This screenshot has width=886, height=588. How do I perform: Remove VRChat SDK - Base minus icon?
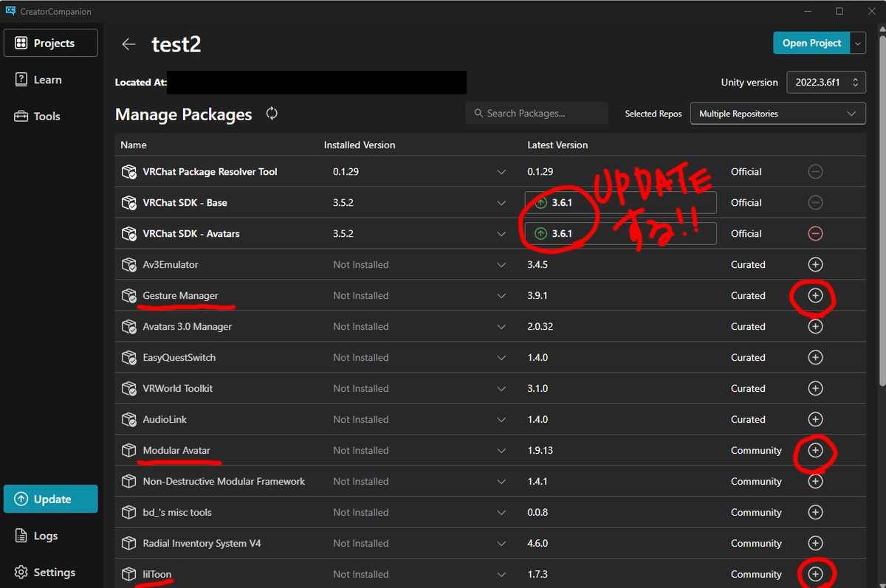click(815, 202)
